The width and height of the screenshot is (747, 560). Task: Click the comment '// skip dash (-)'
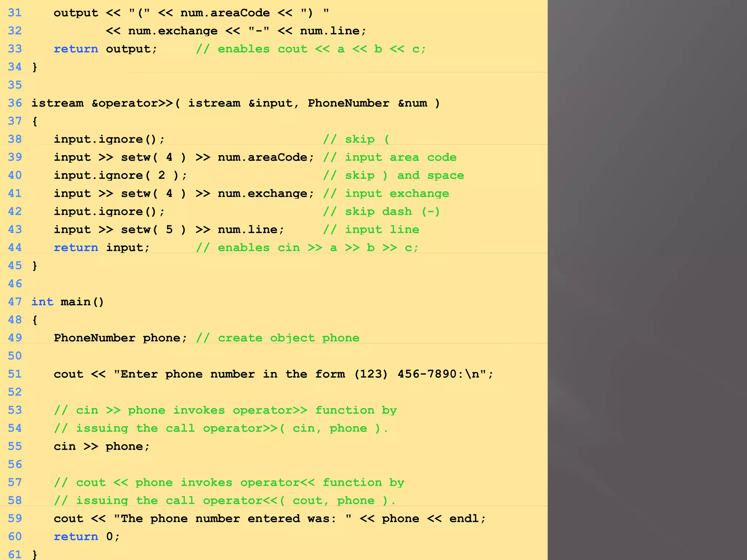pos(382,211)
